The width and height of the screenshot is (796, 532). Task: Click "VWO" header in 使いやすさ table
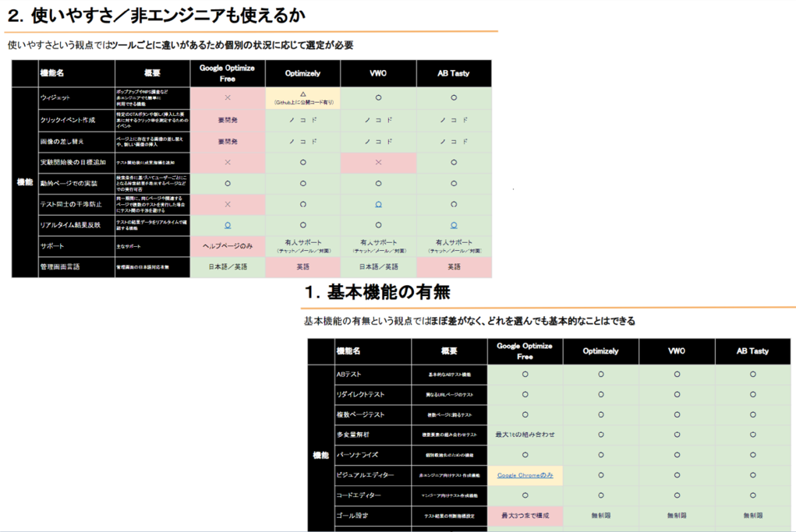coord(378,73)
